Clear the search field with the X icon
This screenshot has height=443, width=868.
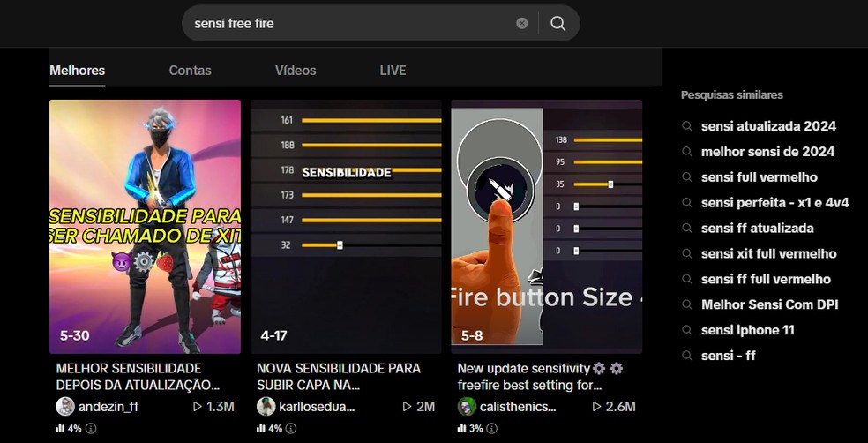point(522,23)
